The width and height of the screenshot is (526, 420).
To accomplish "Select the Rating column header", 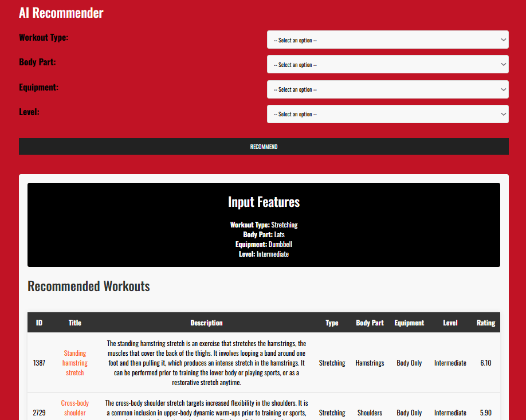I will point(485,323).
